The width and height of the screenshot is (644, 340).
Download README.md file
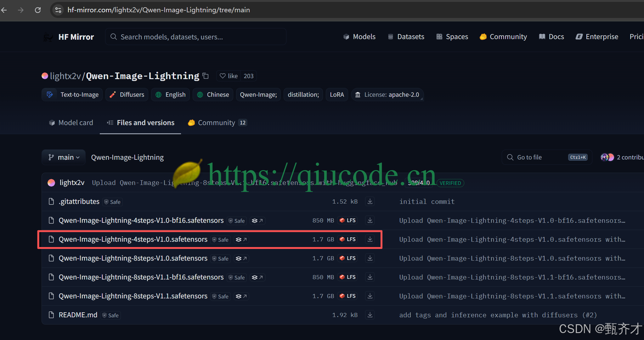[x=370, y=315]
